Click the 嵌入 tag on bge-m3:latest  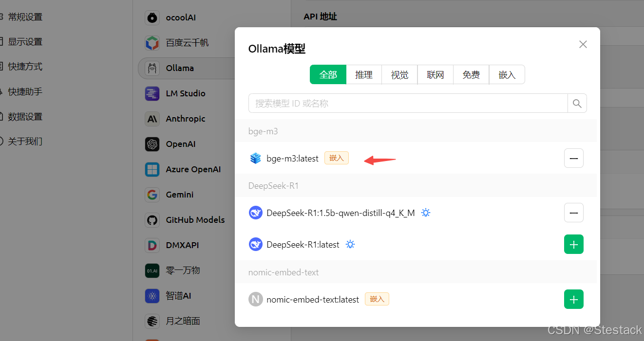[337, 158]
